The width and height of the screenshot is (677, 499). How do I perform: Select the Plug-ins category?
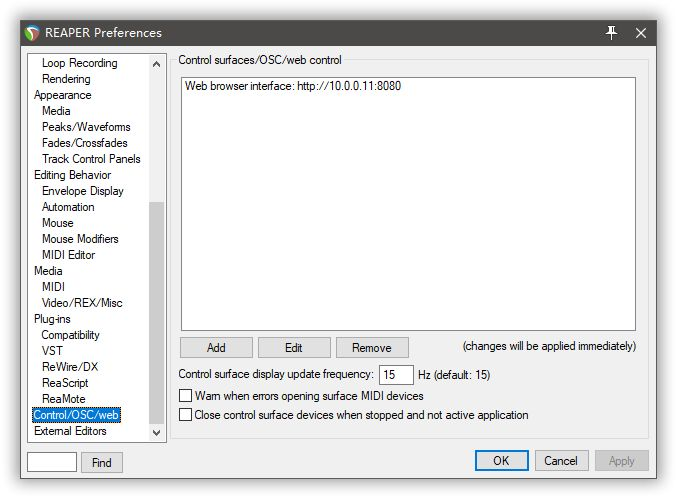point(52,319)
